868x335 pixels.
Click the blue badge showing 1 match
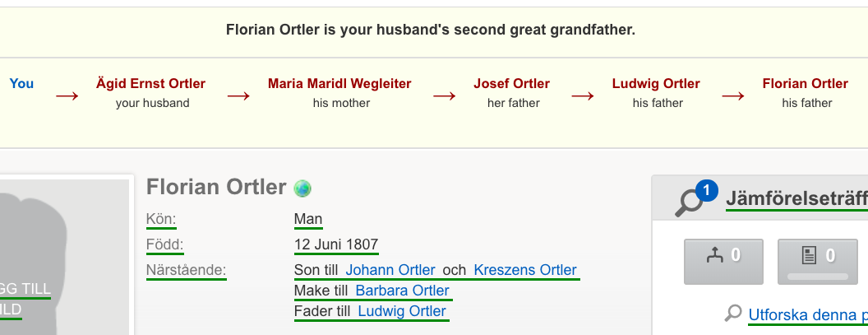point(706,191)
